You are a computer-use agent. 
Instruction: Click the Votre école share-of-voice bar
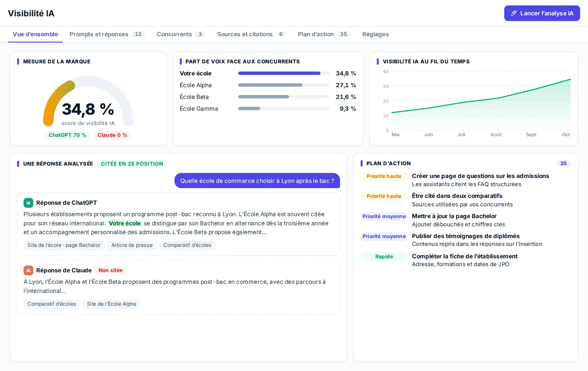[284, 73]
